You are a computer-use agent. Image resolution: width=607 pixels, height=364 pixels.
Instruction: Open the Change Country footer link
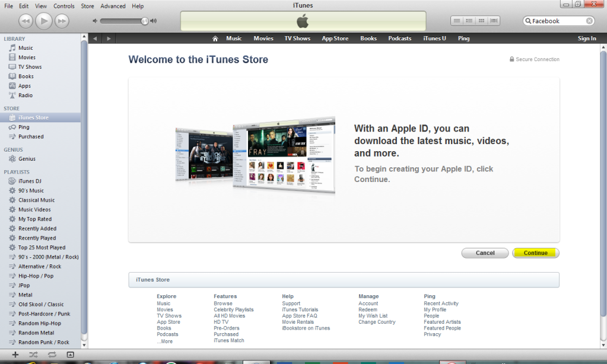coord(377,323)
